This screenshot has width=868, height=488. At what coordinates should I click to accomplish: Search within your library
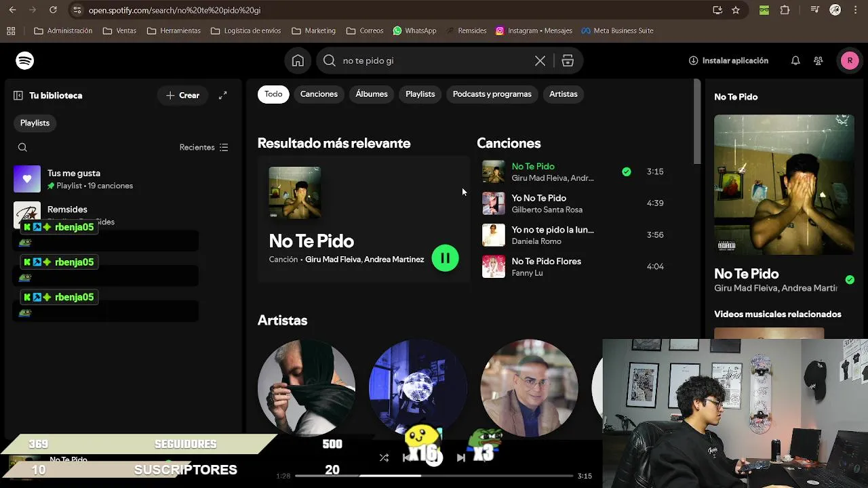click(x=22, y=147)
